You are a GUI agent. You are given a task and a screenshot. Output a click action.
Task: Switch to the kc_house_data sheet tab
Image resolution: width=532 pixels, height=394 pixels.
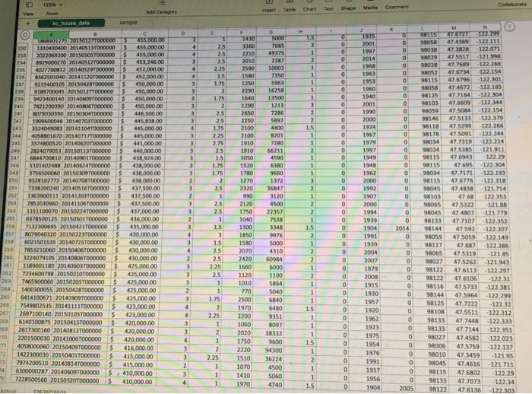(x=71, y=23)
